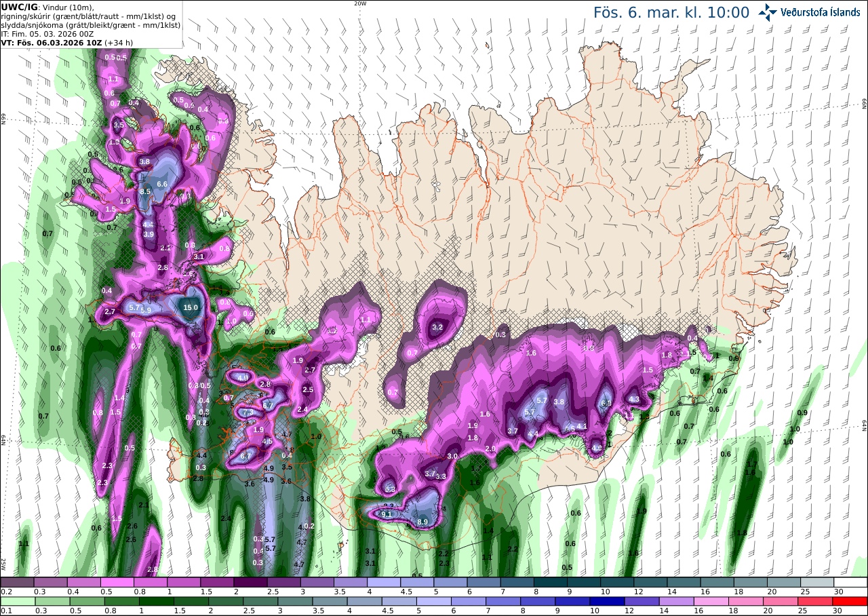Viewport: 868px width, 616px height.
Task: Click the 8.5 value in the Westfjords
Action: tap(145, 192)
